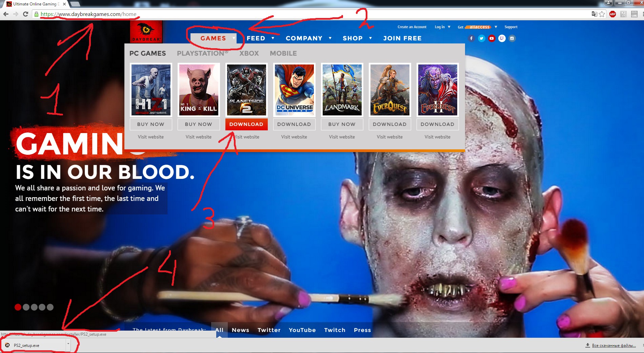Filter the feed by Press
The image size is (644, 353).
pos(362,330)
